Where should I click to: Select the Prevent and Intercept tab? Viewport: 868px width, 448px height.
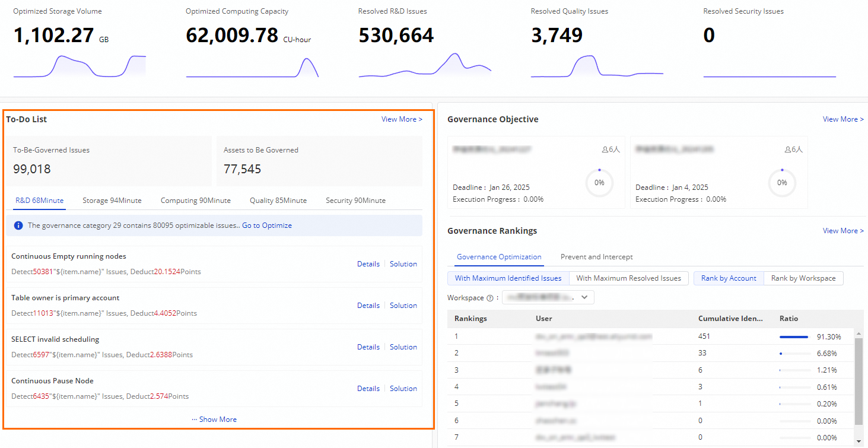(596, 257)
